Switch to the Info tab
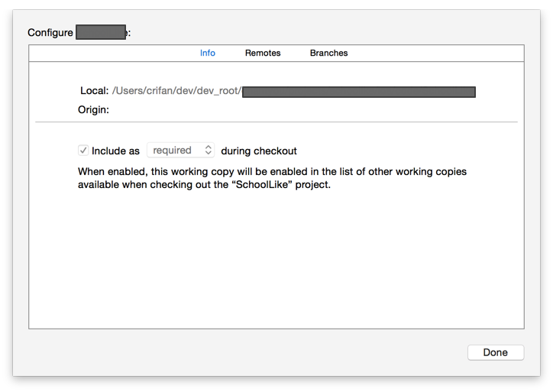This screenshot has height=392, width=553. coord(208,53)
